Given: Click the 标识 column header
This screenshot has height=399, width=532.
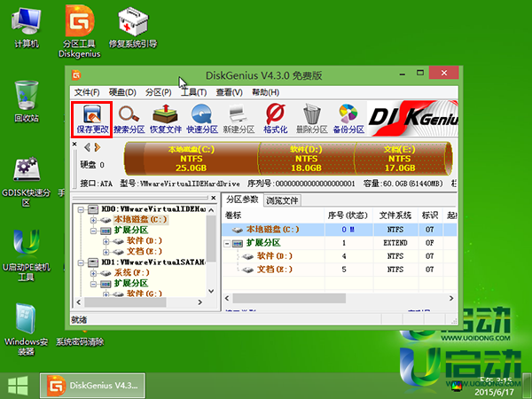Looking at the screenshot, I should 430,215.
